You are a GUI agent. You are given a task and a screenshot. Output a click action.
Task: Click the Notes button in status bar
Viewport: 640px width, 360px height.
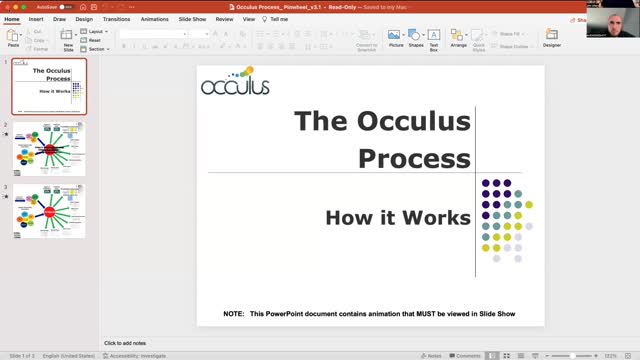[431, 356]
